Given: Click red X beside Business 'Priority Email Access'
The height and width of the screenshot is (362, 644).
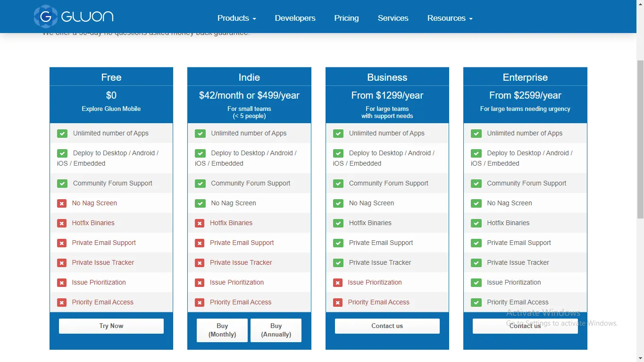Looking at the screenshot, I should point(338,303).
